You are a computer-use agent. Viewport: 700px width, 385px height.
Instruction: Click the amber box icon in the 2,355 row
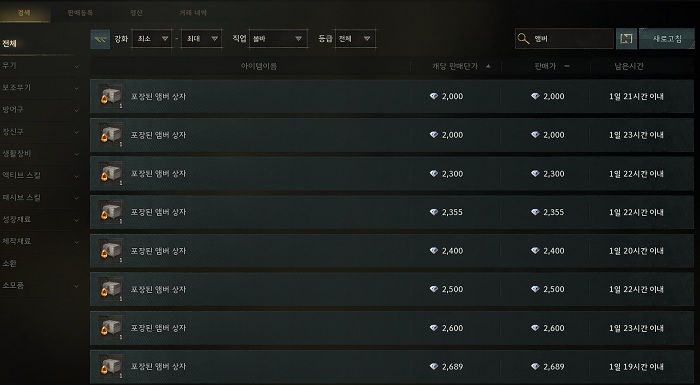pyautogui.click(x=110, y=212)
